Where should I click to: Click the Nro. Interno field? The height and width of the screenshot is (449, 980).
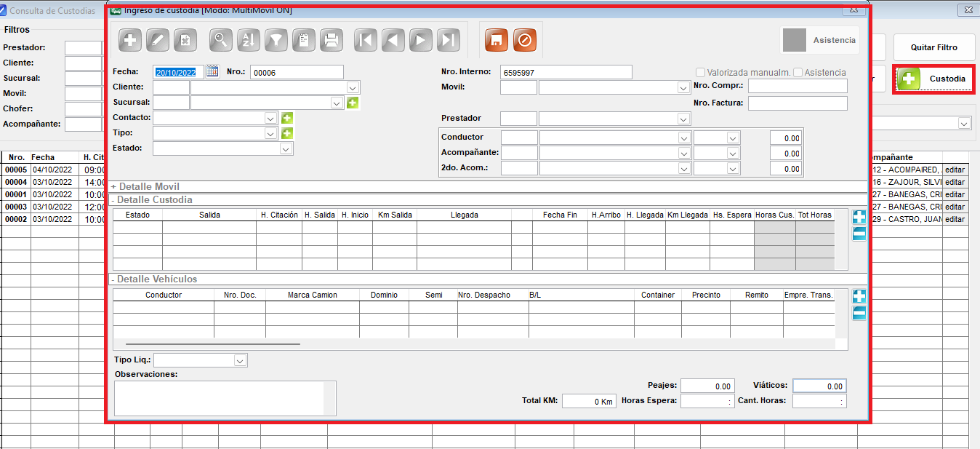pyautogui.click(x=566, y=72)
